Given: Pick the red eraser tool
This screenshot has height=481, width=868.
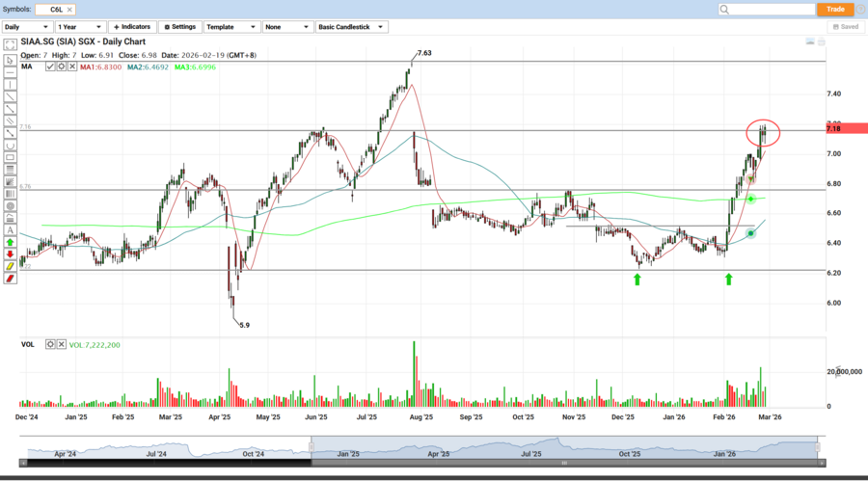Looking at the screenshot, I should (10, 279).
